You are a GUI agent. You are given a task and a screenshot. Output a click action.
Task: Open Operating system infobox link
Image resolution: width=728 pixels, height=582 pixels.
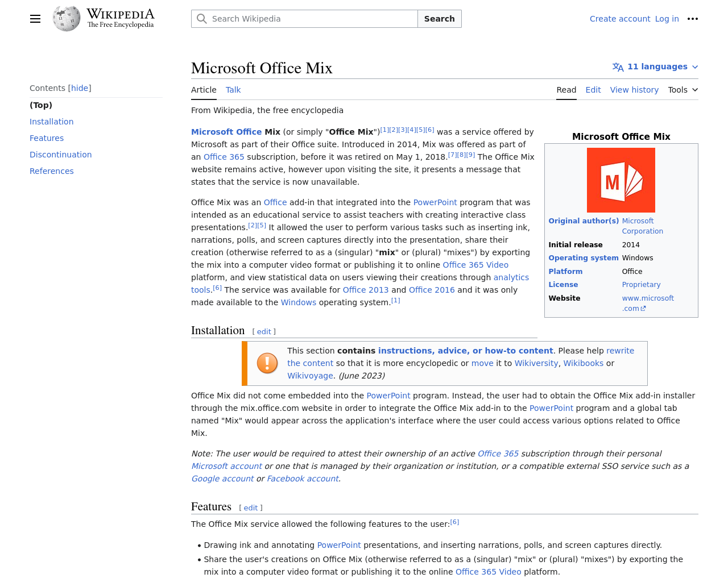coord(584,258)
